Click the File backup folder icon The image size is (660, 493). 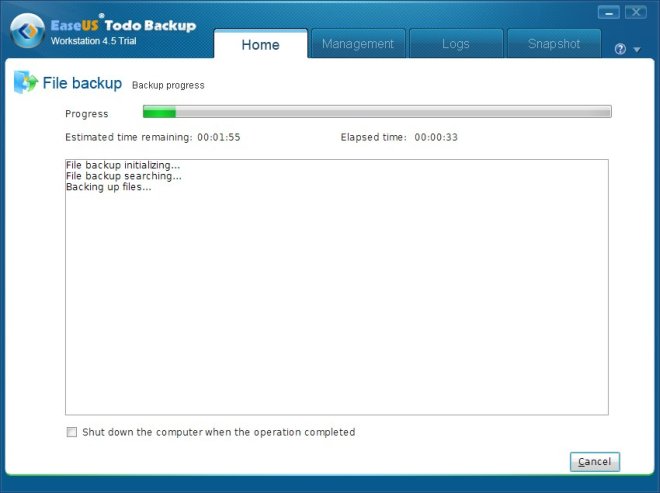[x=25, y=82]
